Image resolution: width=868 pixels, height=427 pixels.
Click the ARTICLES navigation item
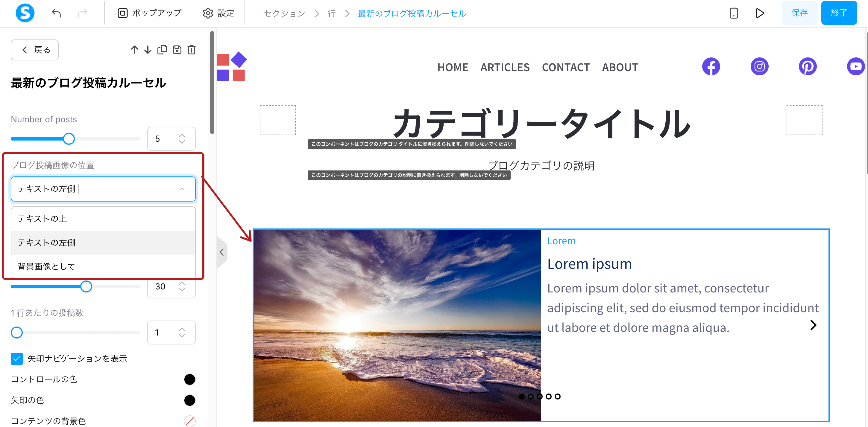click(x=505, y=67)
